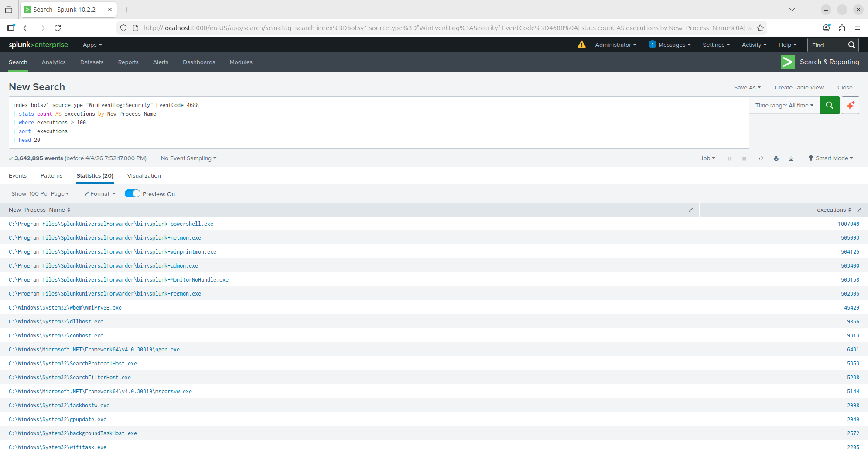Open the Firefox account icon
Viewport: 868px width, 454px height.
[826, 28]
